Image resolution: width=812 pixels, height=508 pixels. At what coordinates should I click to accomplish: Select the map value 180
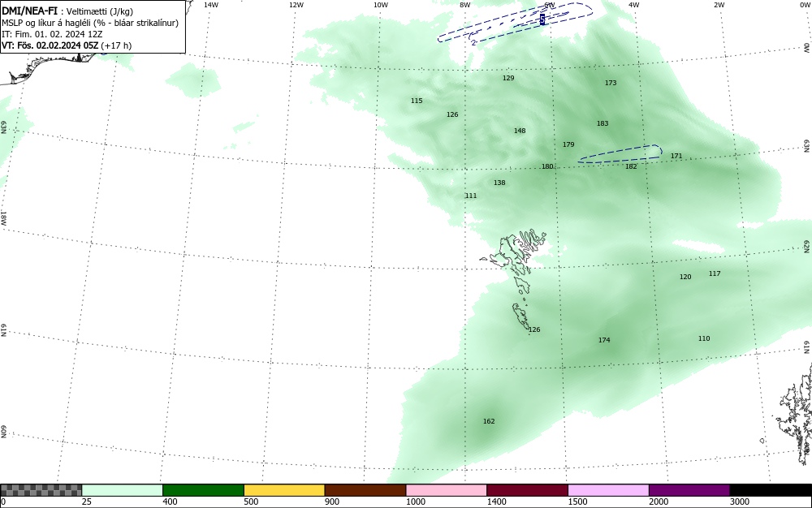547,166
